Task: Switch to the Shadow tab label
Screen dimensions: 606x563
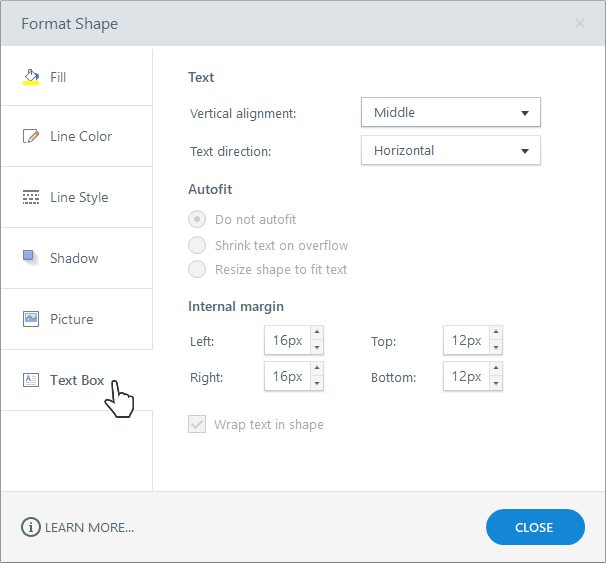Action: coord(74,258)
